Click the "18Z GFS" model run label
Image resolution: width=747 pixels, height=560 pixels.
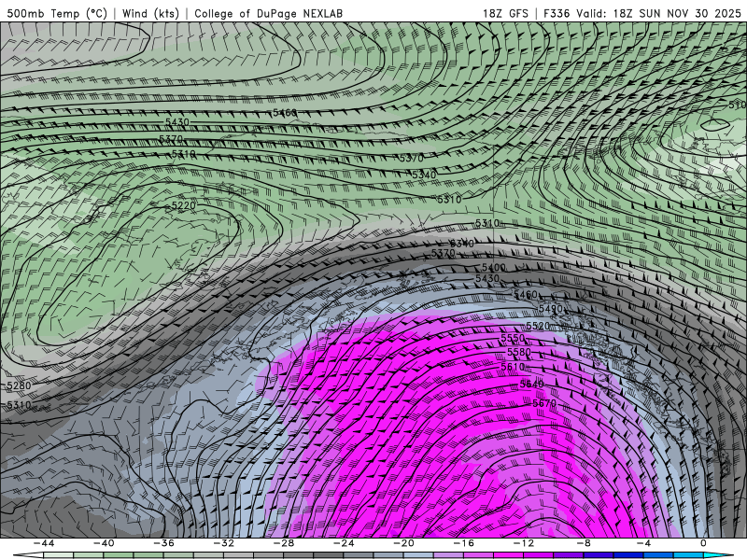tap(505, 13)
